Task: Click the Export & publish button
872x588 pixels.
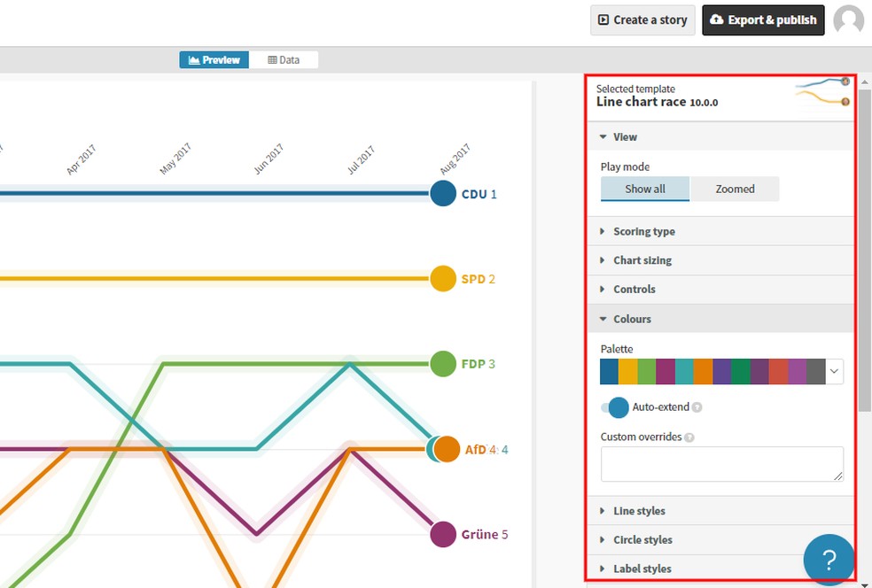Action: point(763,20)
